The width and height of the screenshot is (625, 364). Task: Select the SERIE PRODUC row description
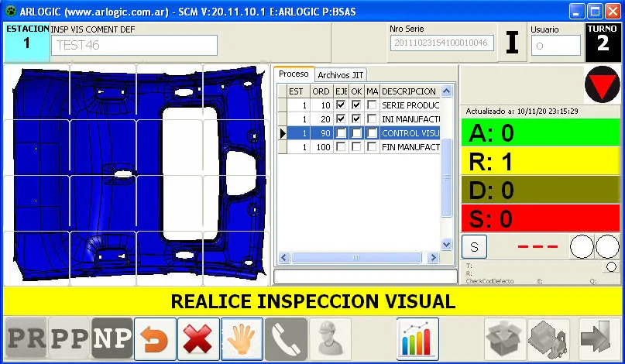410,105
